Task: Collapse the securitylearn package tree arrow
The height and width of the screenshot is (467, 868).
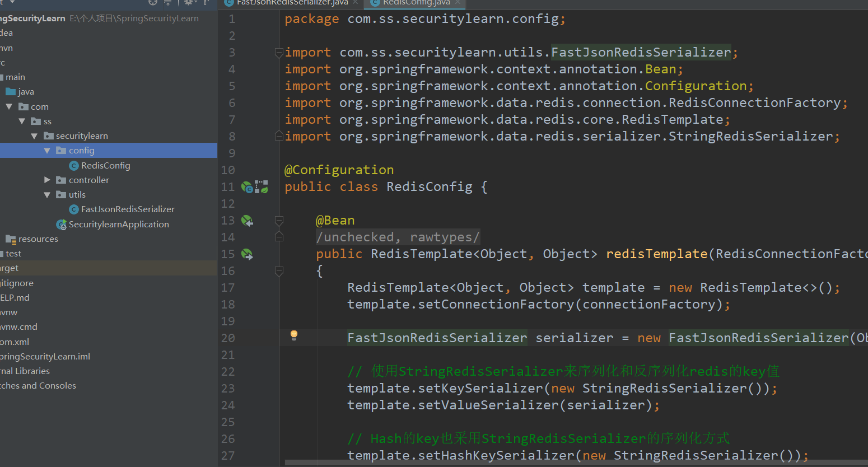Action: 34,136
